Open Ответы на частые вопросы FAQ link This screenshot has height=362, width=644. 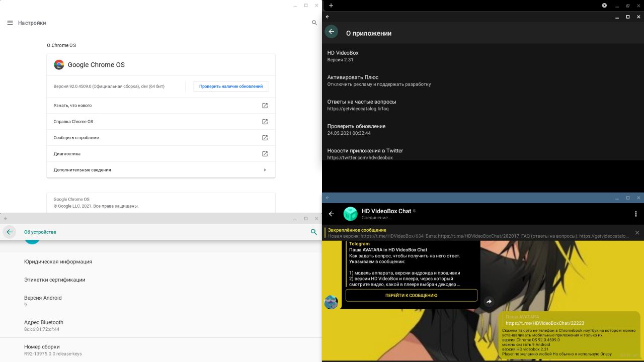pyautogui.click(x=483, y=105)
